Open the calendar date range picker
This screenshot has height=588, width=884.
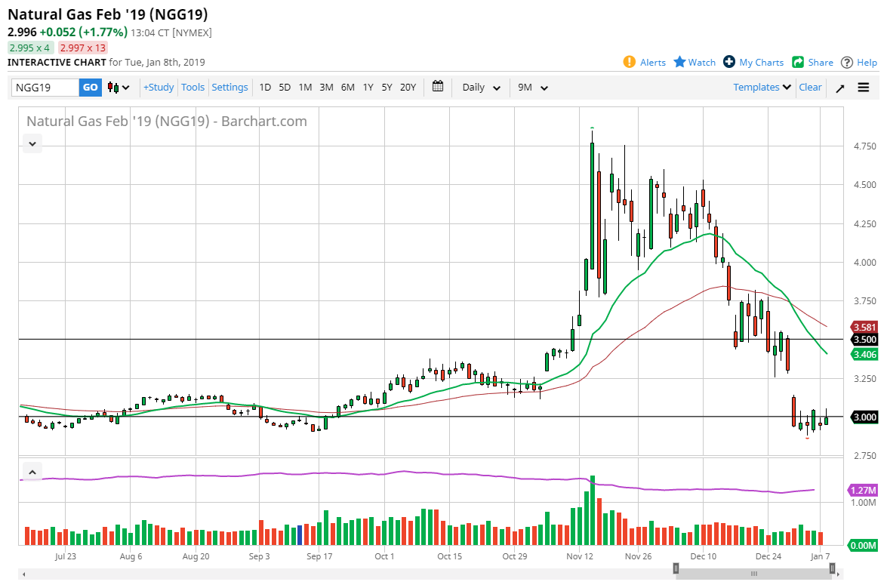[438, 87]
